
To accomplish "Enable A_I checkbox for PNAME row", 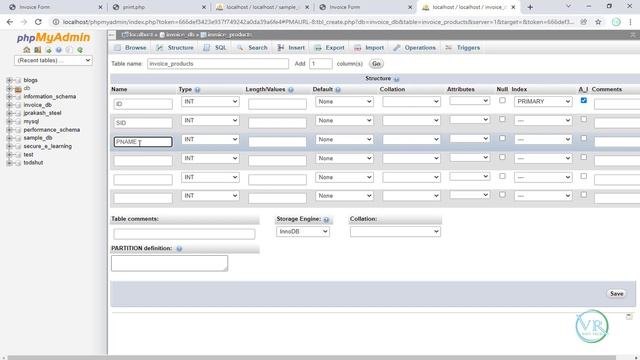I will click(x=584, y=138).
